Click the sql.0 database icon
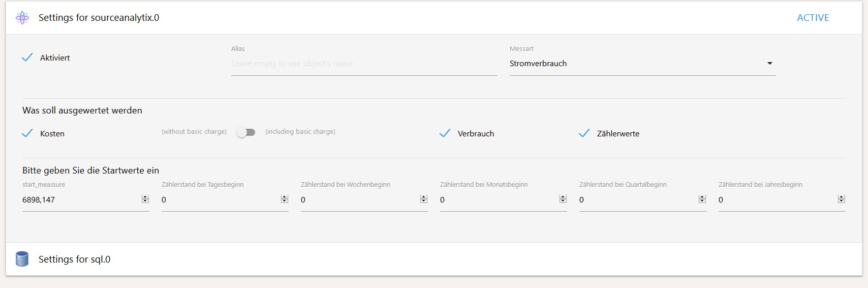Screen dimensions: 868x288 (22, 259)
